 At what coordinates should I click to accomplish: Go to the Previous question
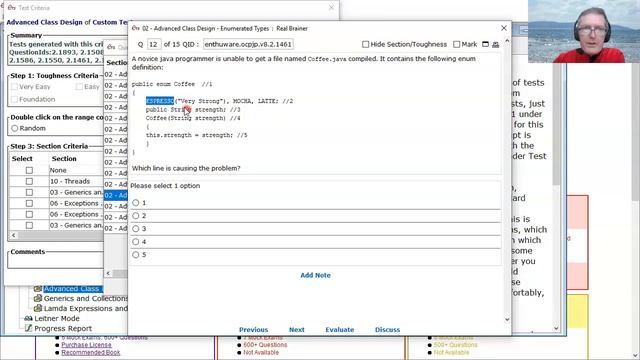coord(253,329)
